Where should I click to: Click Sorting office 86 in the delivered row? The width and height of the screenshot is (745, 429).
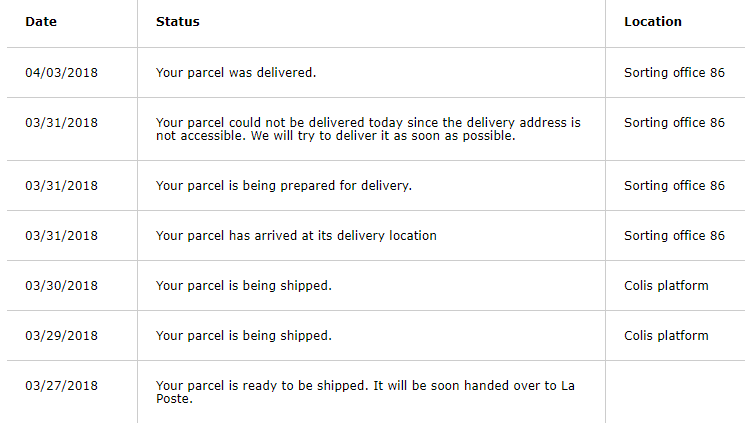tap(674, 73)
